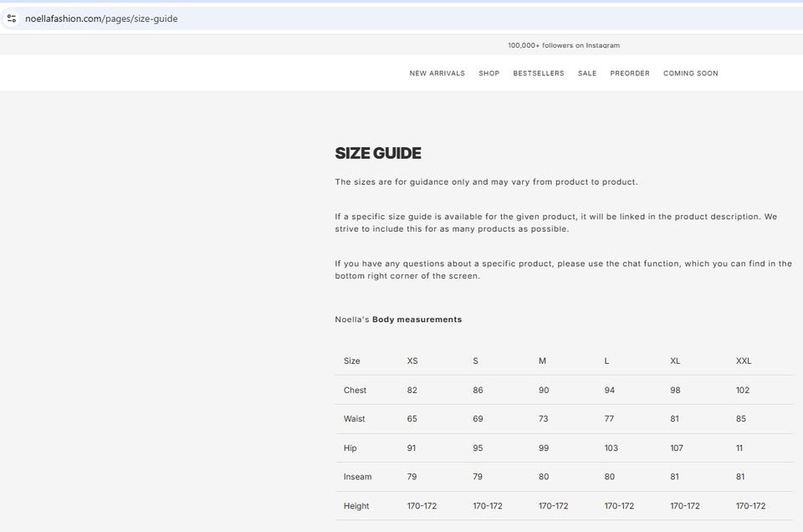
Task: Click the L column header
Action: [x=606, y=361]
